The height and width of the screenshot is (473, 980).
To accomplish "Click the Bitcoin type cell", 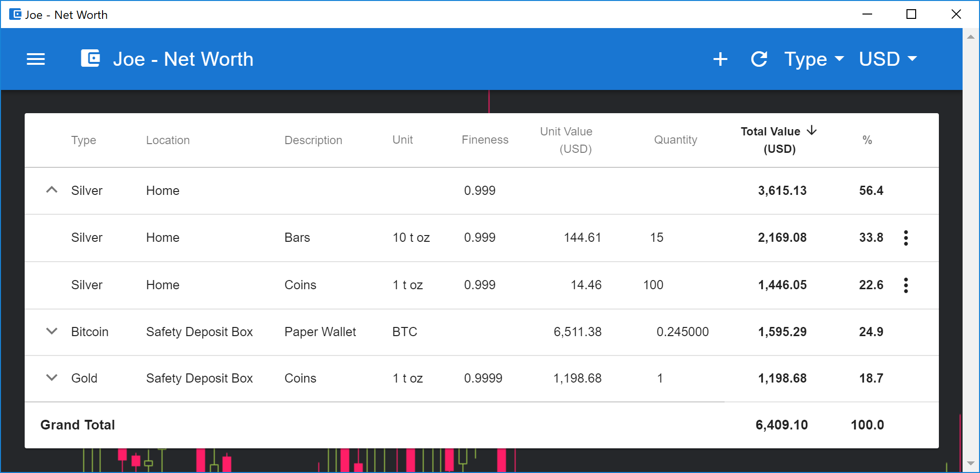I will coord(89,332).
